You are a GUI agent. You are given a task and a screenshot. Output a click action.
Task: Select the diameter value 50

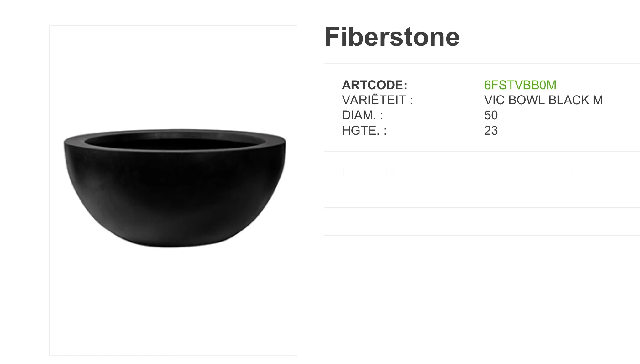pos(491,115)
